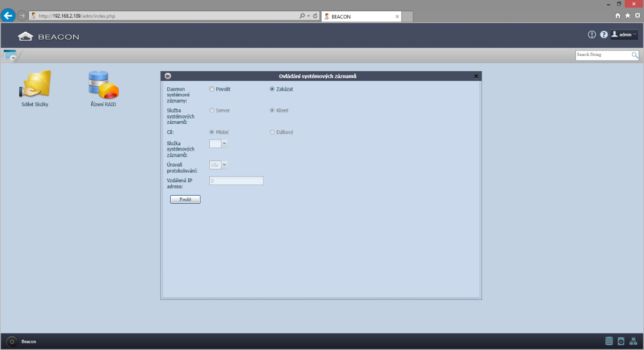Open the Sdílet Složky shared folders icon
This screenshot has height=350, width=644.
35,85
